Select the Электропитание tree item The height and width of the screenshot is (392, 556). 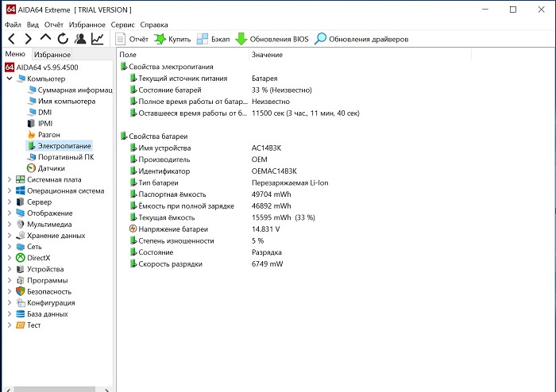[60, 146]
